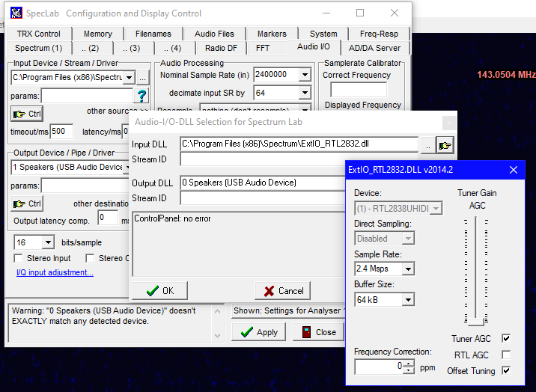The image size is (536, 392).
Task: Open the TRX Control tab
Action: tap(39, 34)
